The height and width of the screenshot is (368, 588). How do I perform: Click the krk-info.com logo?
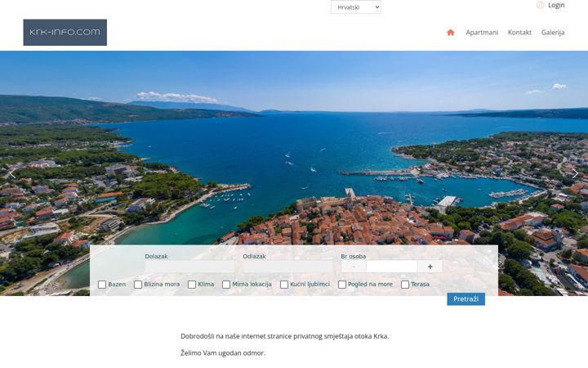pos(65,32)
